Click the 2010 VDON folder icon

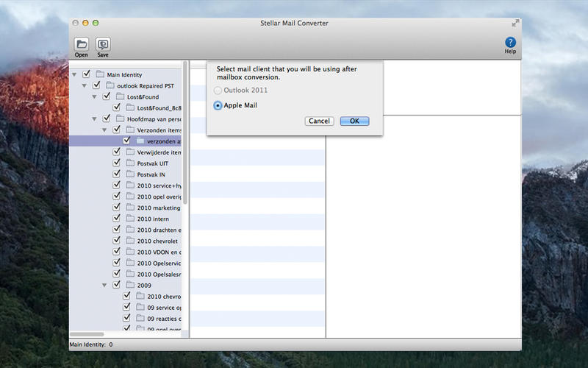point(130,252)
